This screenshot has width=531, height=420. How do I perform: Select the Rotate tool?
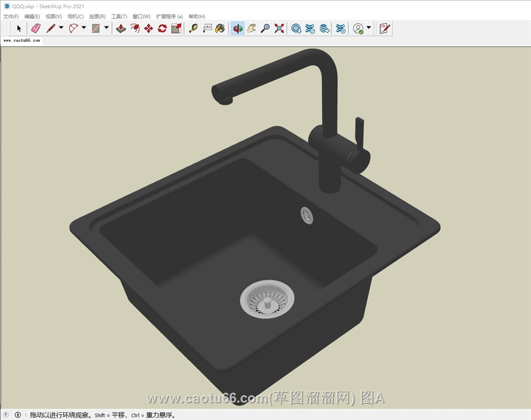(x=162, y=28)
